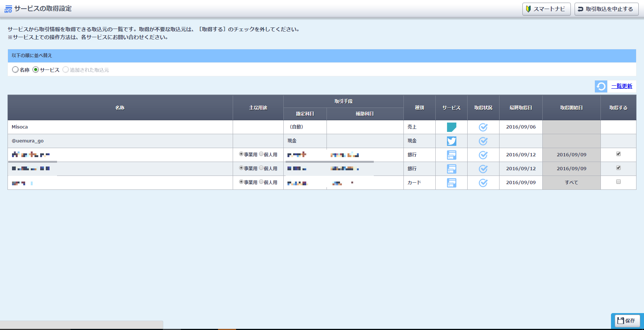Click the 保存 save button
This screenshot has height=330, width=644.
[x=627, y=321]
